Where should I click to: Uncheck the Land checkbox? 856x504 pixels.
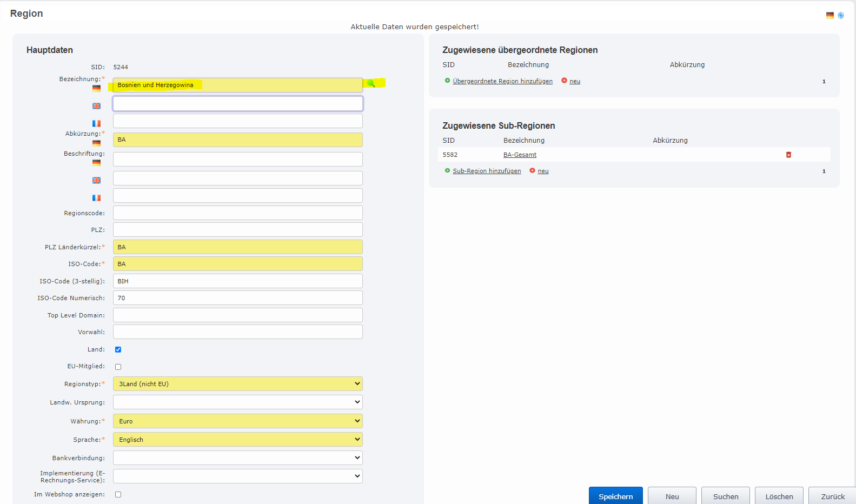click(x=118, y=349)
